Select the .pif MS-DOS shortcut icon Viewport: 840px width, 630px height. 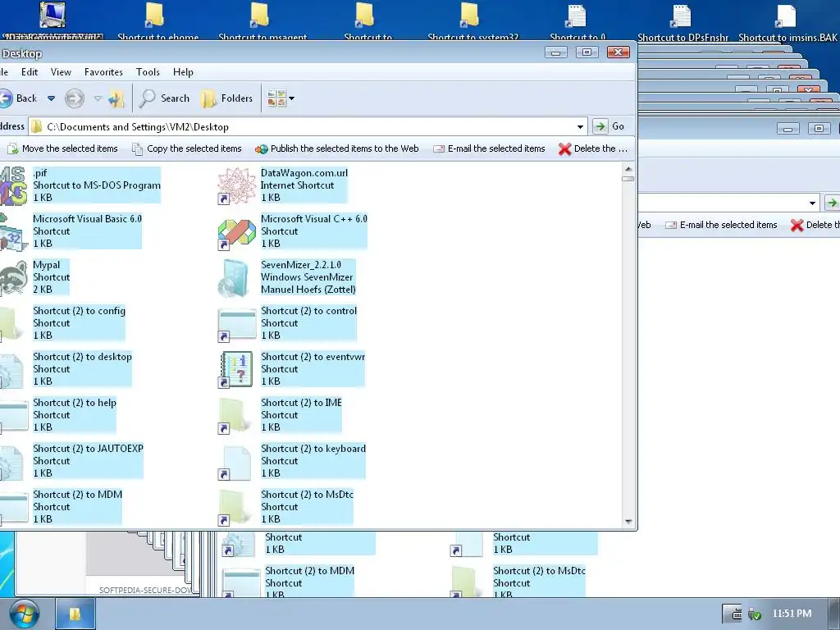pos(13,185)
